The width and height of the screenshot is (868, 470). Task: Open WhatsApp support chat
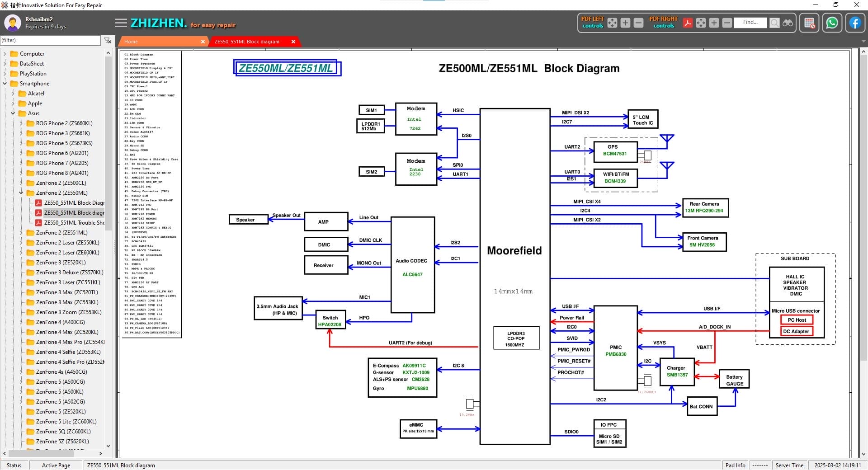[x=832, y=23]
